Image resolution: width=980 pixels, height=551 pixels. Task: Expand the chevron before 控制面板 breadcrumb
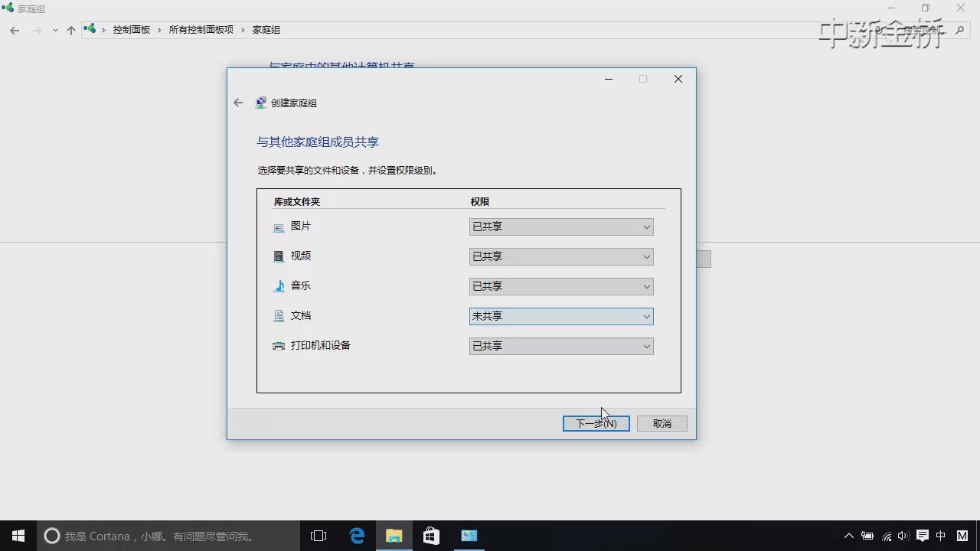104,30
